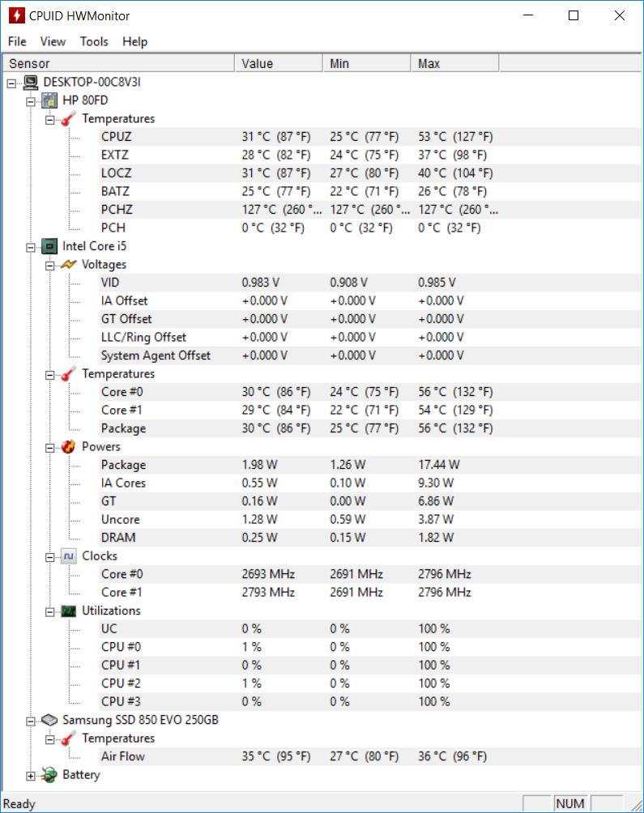Open the View menu
This screenshot has width=644, height=813.
pos(53,41)
